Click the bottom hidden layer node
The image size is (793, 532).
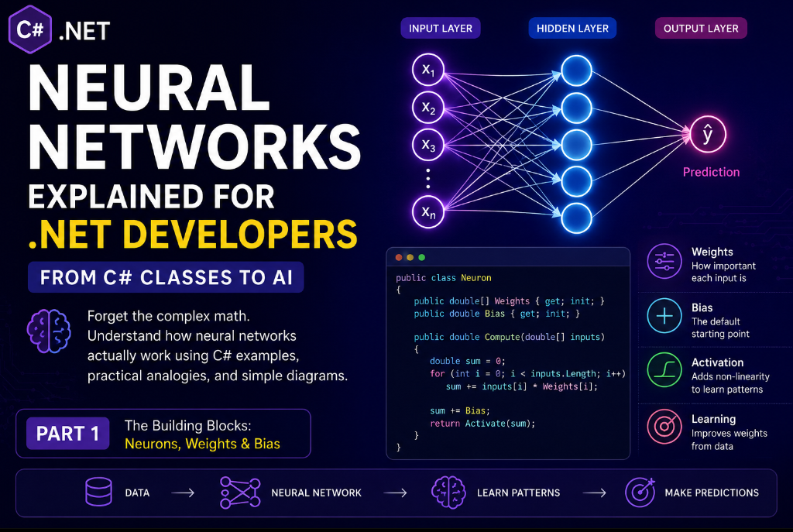tap(576, 218)
